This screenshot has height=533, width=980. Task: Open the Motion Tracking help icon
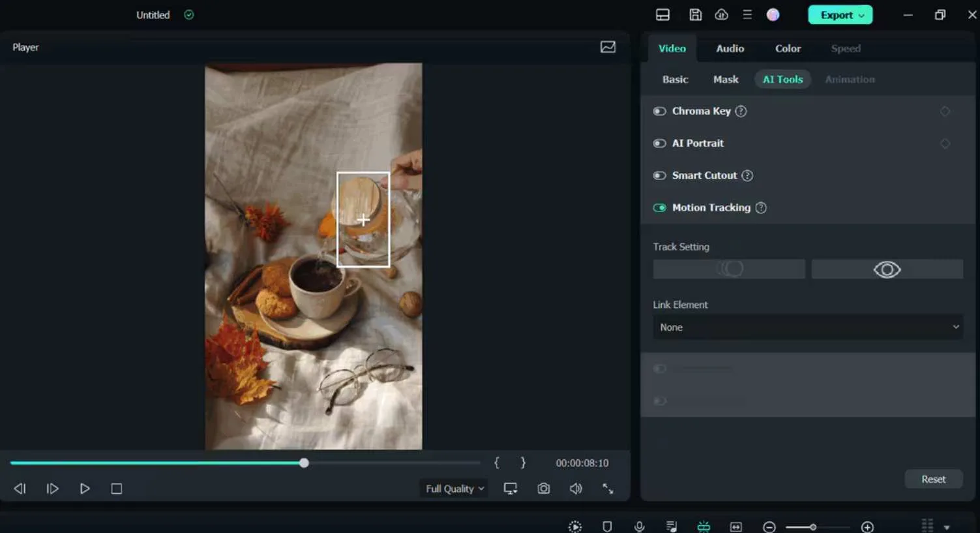761,208
